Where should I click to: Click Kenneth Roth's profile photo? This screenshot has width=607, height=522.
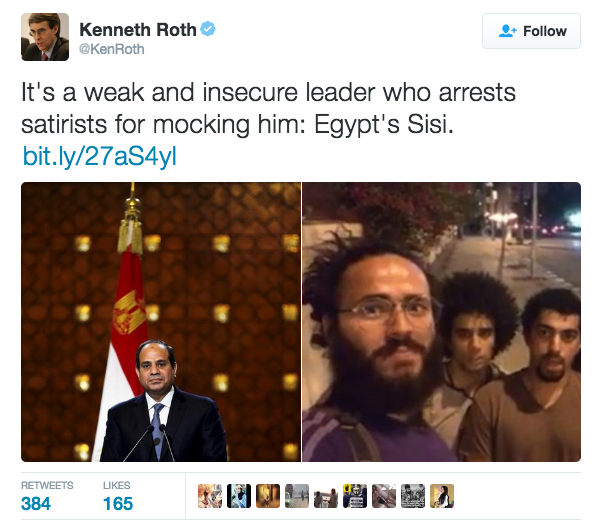(45, 37)
